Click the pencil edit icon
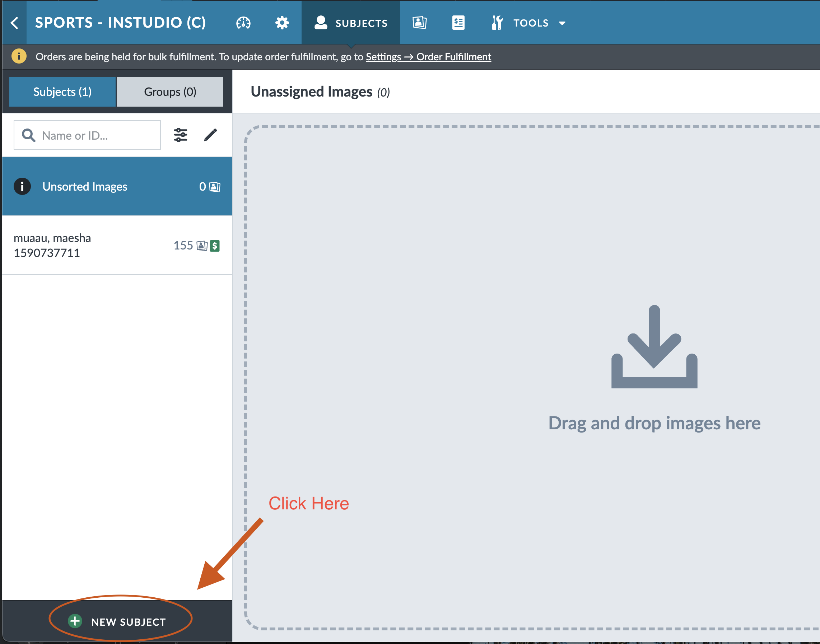 210,135
